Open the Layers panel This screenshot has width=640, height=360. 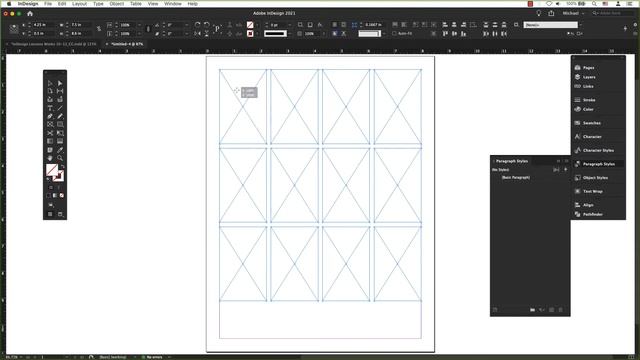589,77
